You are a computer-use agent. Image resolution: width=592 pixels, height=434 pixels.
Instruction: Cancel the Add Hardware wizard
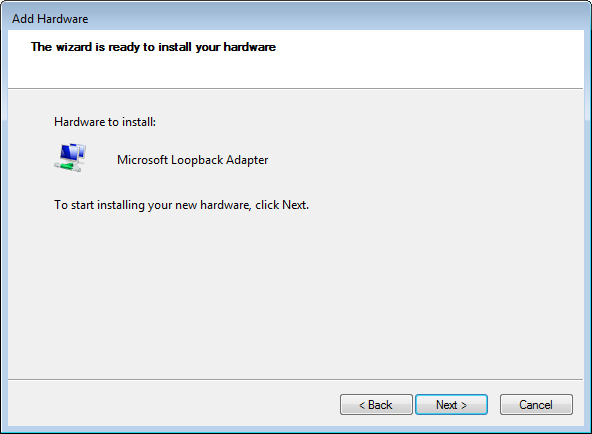click(x=536, y=405)
